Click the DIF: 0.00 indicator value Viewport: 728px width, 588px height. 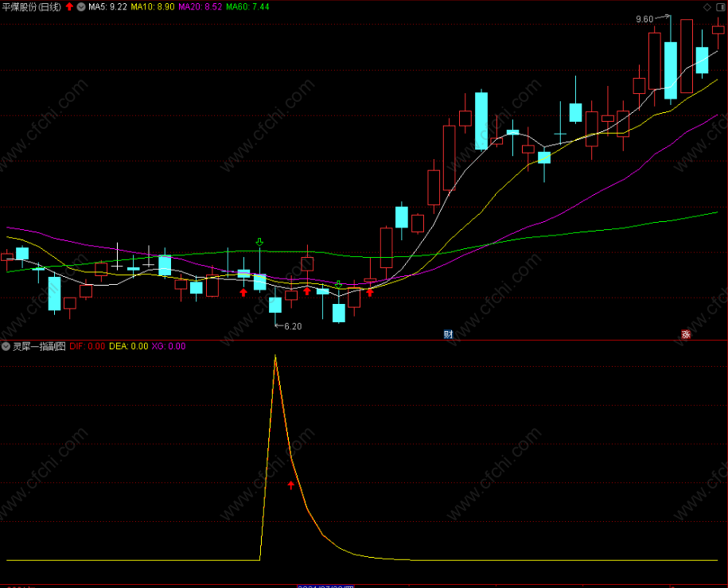tap(88, 346)
